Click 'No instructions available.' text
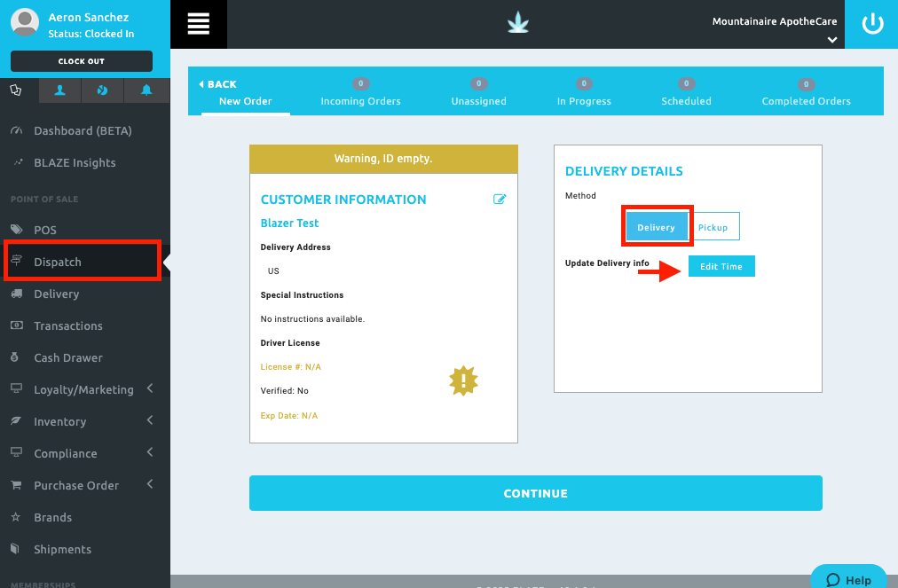 click(312, 319)
